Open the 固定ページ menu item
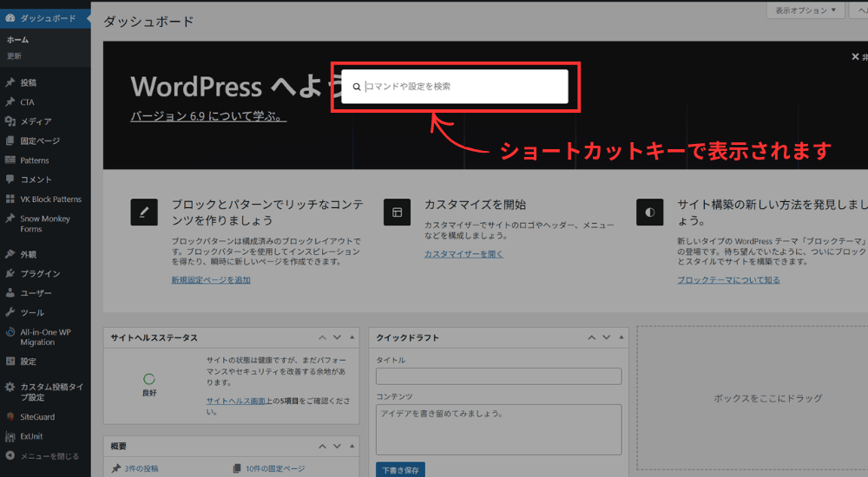 point(40,140)
